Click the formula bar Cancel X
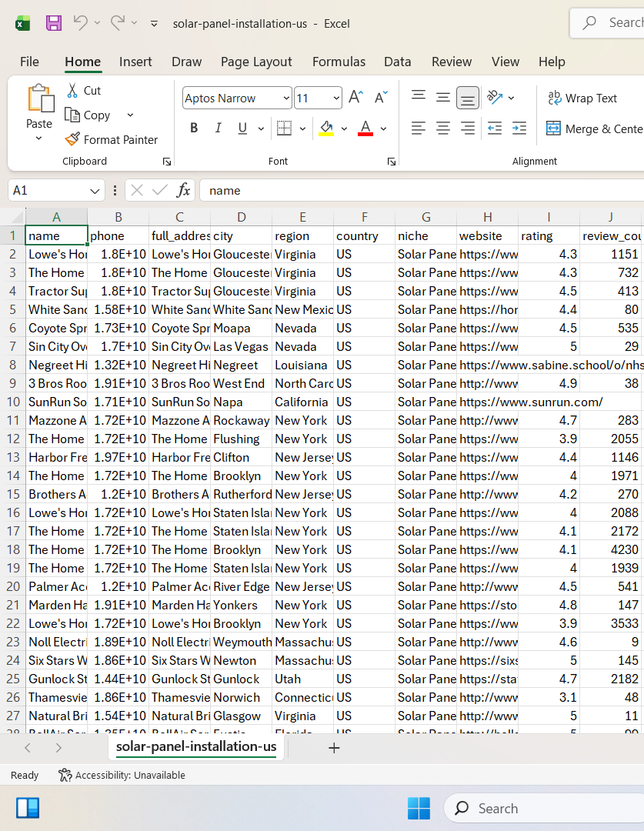 tap(137, 190)
